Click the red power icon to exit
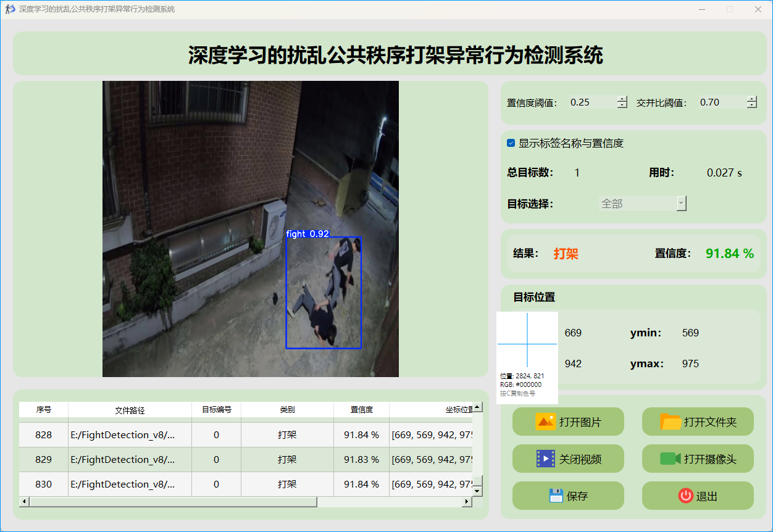Viewport: 773px width, 532px height. click(685, 496)
